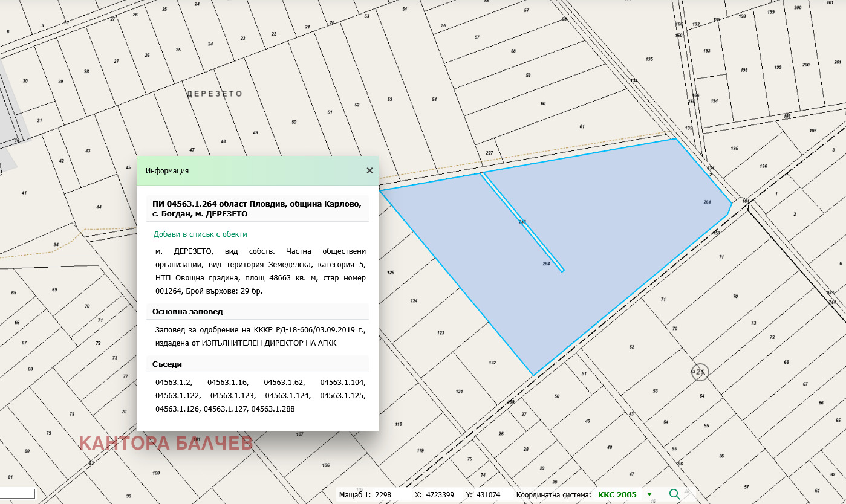The height and width of the screenshot is (504, 846).
Task: Select map parcel 227
Action: (x=489, y=153)
